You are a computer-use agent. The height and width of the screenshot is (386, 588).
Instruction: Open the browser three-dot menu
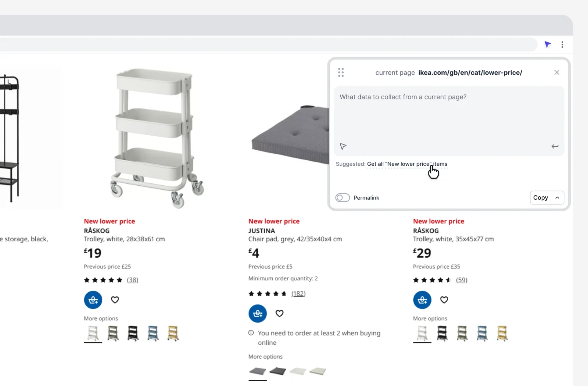click(x=562, y=44)
